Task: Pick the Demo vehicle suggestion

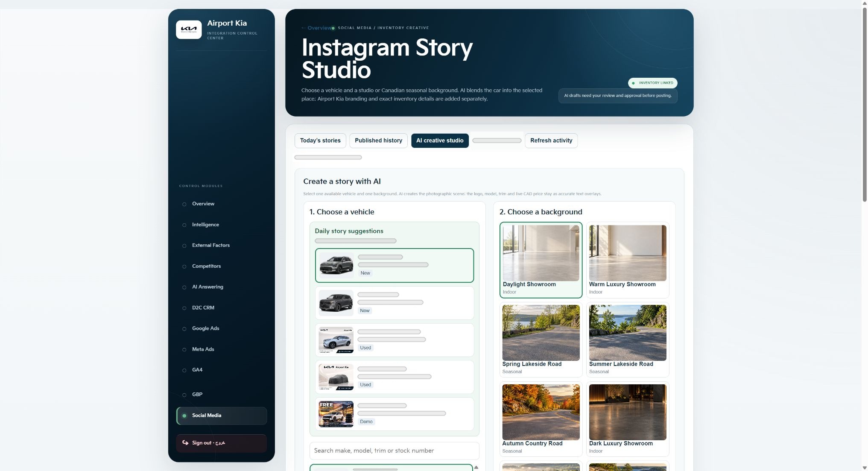Action: click(395, 414)
